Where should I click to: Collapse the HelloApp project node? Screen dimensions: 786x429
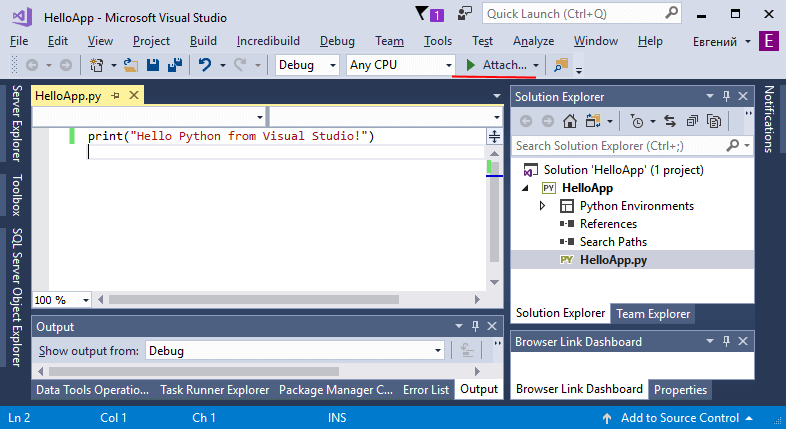click(525, 188)
